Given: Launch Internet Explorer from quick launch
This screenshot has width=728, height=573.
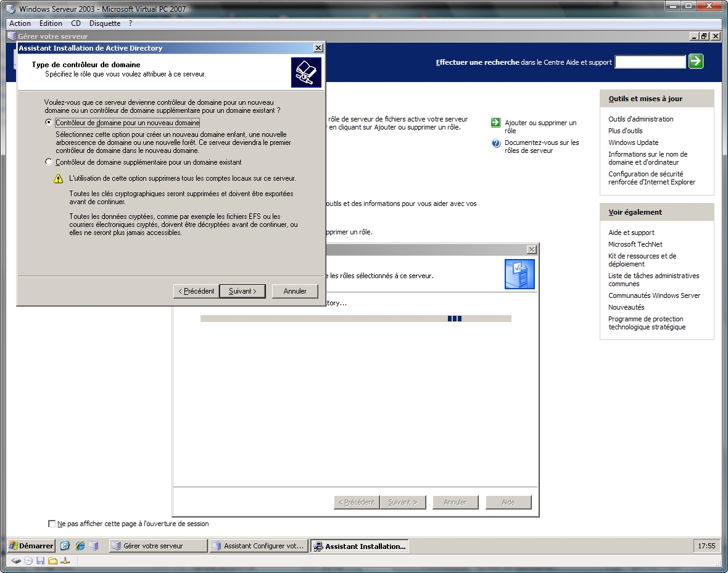Looking at the screenshot, I should click(x=80, y=546).
